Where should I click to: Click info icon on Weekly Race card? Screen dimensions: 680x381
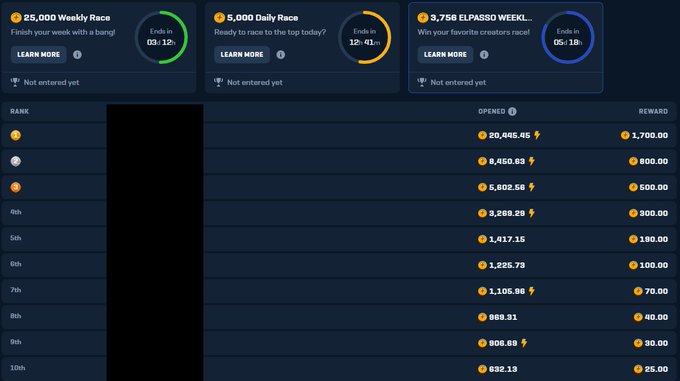pos(77,55)
